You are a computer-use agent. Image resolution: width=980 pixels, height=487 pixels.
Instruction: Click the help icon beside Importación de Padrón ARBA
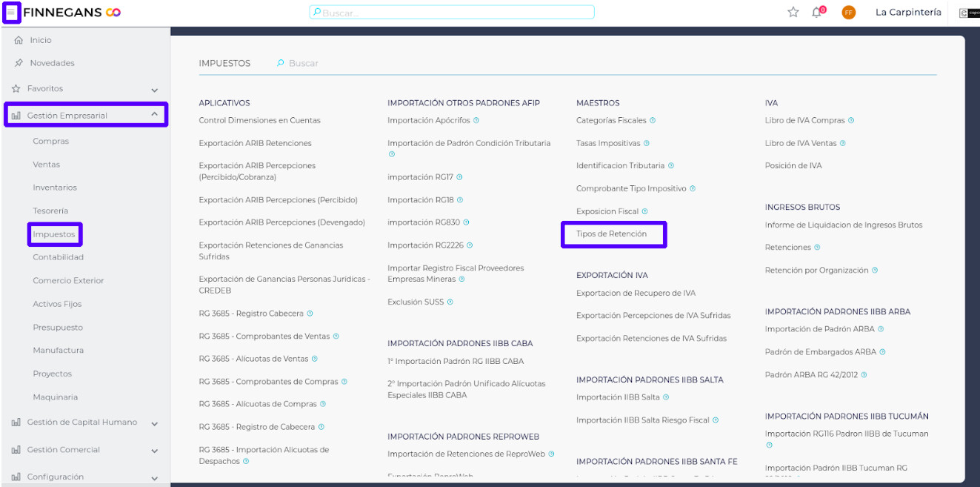[881, 329]
